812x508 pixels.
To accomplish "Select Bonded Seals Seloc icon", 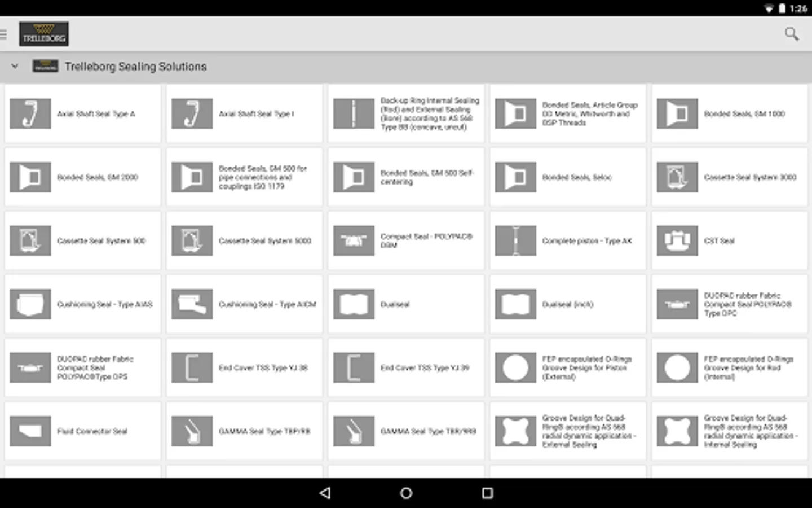I will point(516,177).
